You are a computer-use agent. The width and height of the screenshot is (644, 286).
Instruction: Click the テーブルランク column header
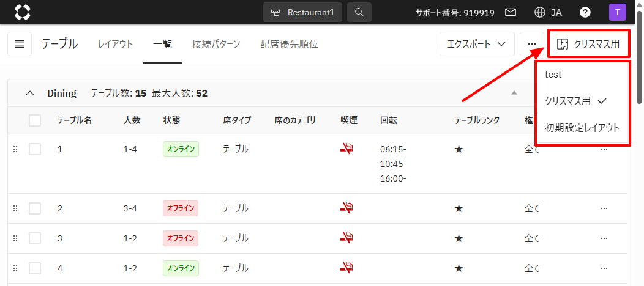coord(477,120)
